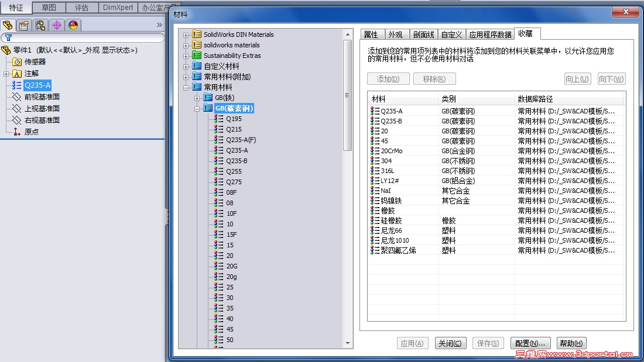Collapse the 常用材料 library node
644x362 pixels.
(x=186, y=87)
